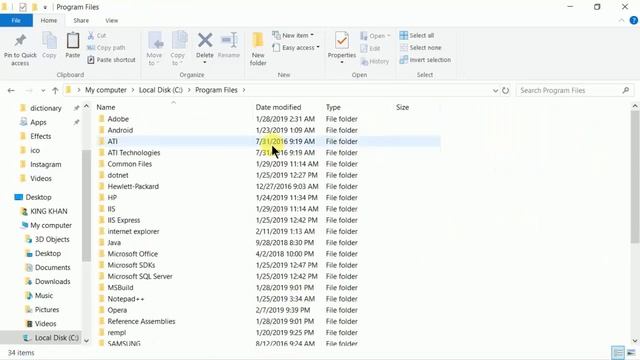Select the Hewlett-Packard folder
This screenshot has height=360, width=640.
[x=133, y=187]
